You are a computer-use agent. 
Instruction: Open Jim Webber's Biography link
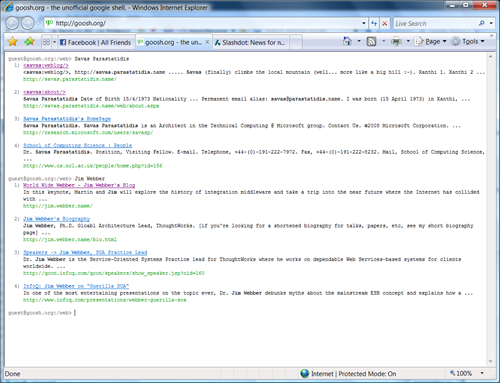(x=56, y=219)
